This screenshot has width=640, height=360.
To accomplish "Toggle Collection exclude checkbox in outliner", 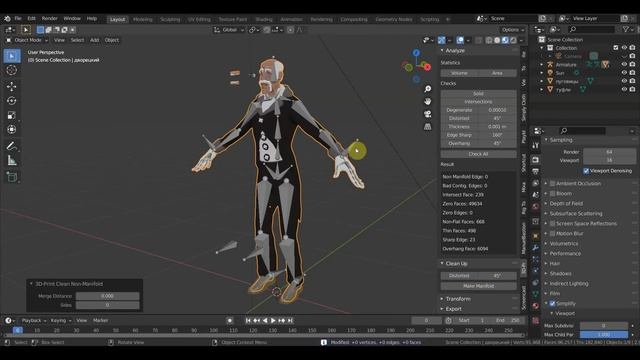I will tap(616, 48).
